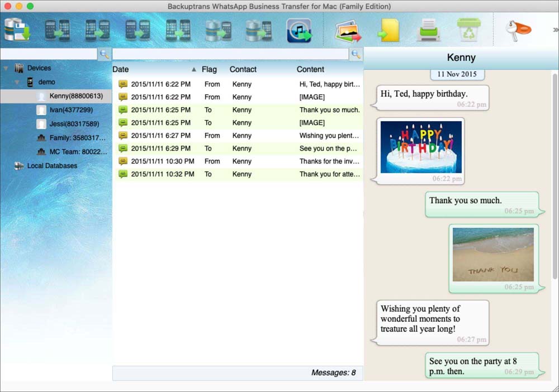Open the Happy Birthday cake image thumbnail
The height and width of the screenshot is (392, 559).
(x=421, y=147)
